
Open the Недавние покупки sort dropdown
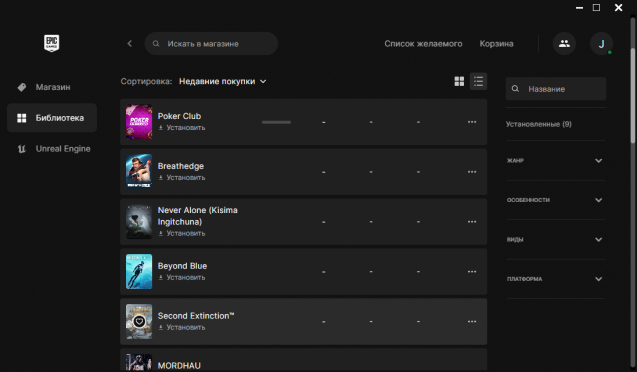pyautogui.click(x=223, y=81)
